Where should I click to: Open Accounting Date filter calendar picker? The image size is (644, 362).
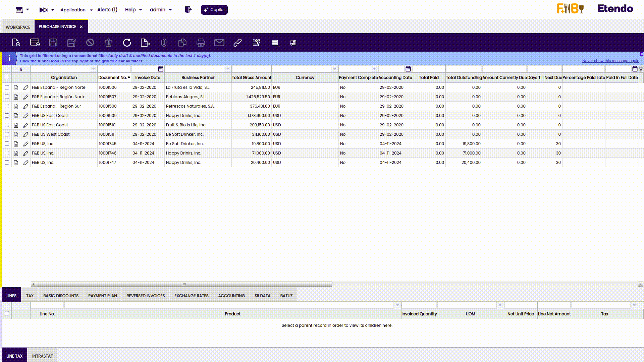pos(408,69)
